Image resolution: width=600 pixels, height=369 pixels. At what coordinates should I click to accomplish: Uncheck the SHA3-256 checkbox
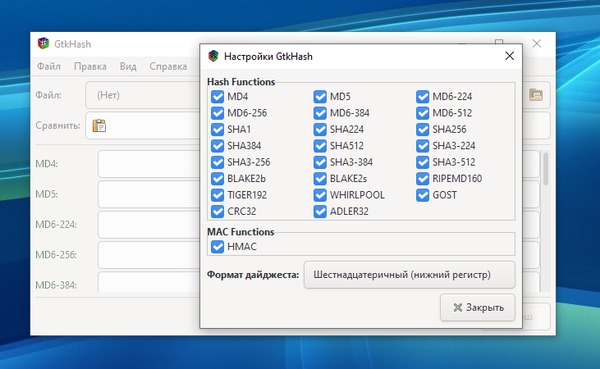click(217, 162)
